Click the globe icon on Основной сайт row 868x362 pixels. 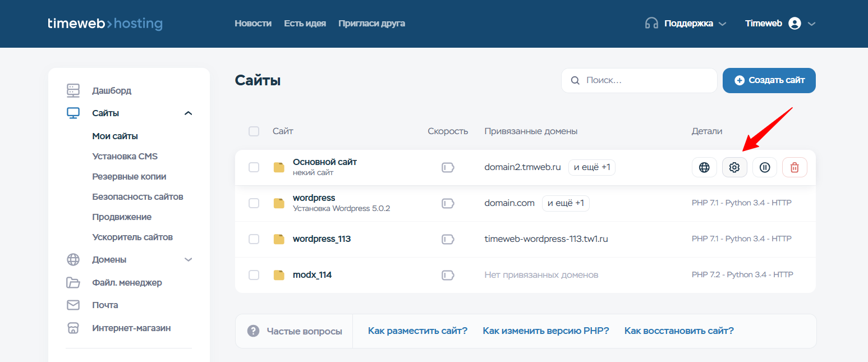click(704, 167)
